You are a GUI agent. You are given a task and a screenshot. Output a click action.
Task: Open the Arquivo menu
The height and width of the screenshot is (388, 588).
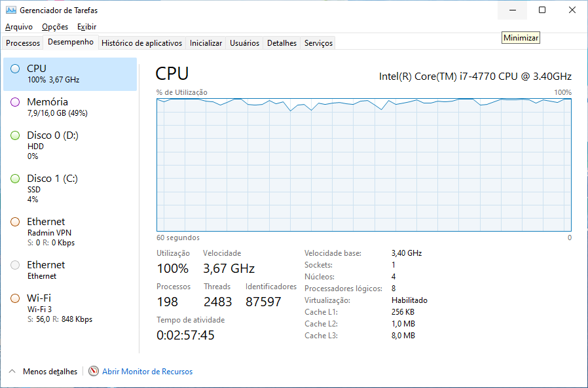19,27
